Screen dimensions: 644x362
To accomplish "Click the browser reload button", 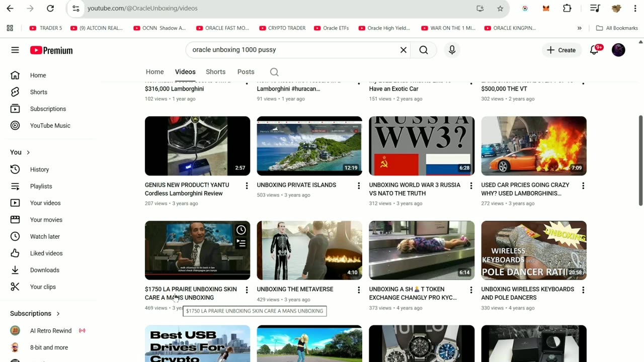I will (50, 9).
